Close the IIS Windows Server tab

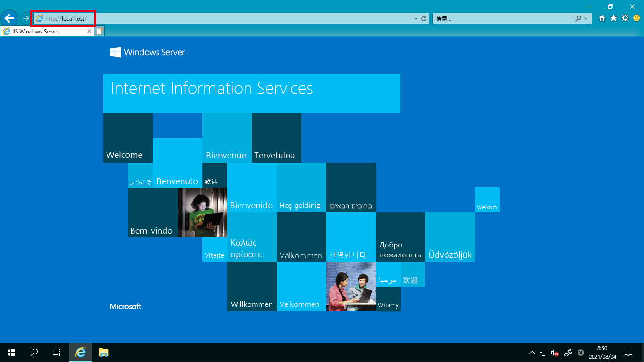coord(89,32)
